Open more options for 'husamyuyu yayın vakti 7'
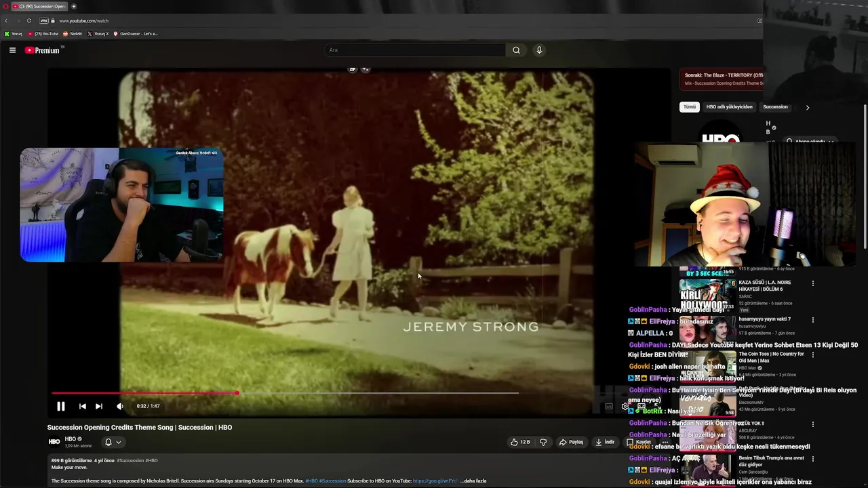Screen dimensions: 868x488 click(813, 319)
